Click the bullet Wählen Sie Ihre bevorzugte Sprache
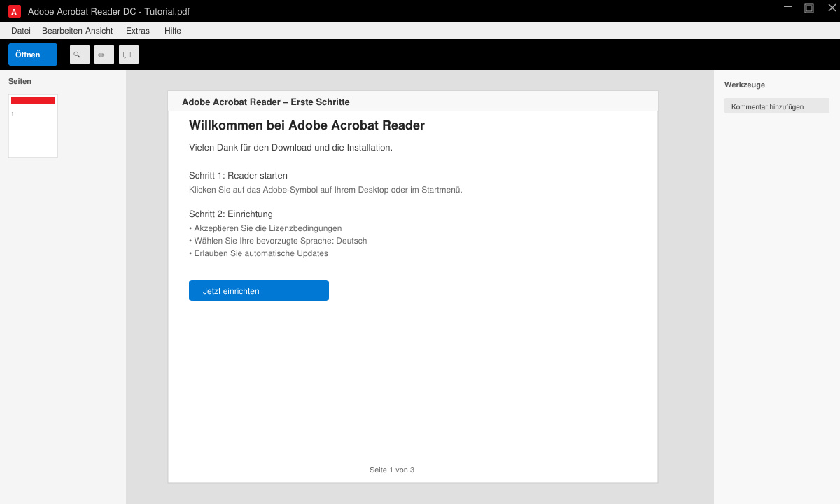This screenshot has width=840, height=504. (278, 241)
